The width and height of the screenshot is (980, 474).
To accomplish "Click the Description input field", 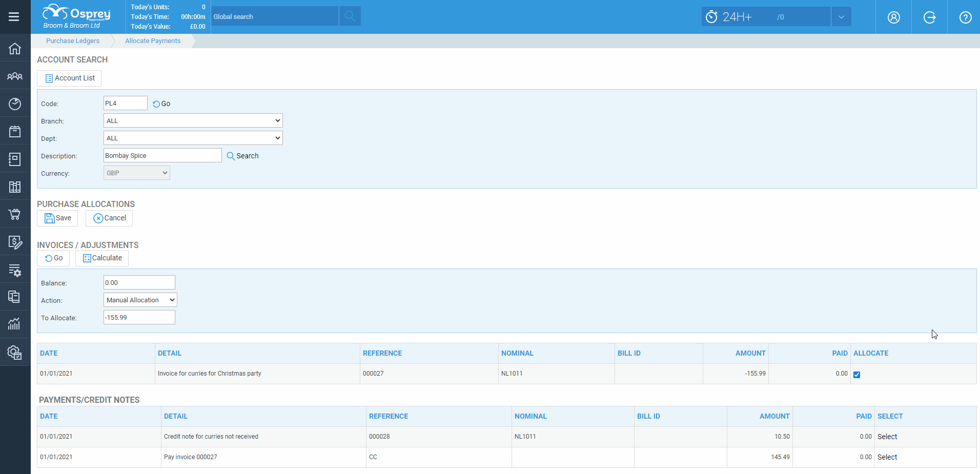I will [x=162, y=156].
